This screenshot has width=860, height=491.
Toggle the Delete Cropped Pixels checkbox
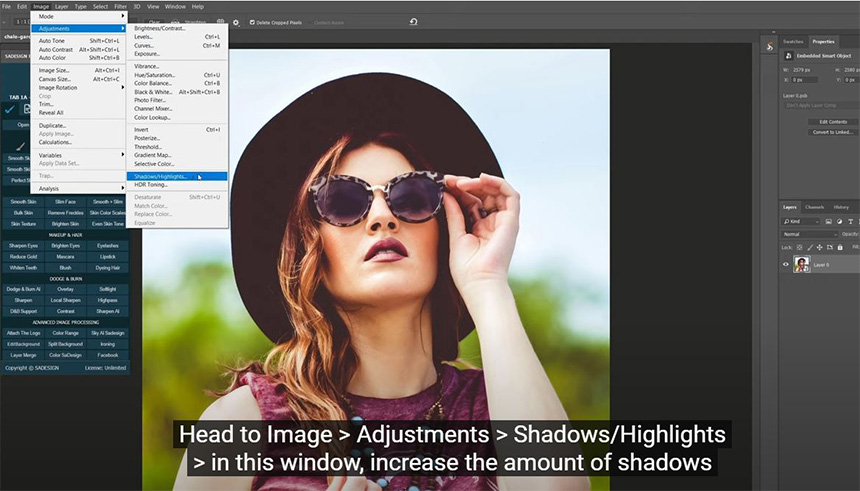coord(252,22)
